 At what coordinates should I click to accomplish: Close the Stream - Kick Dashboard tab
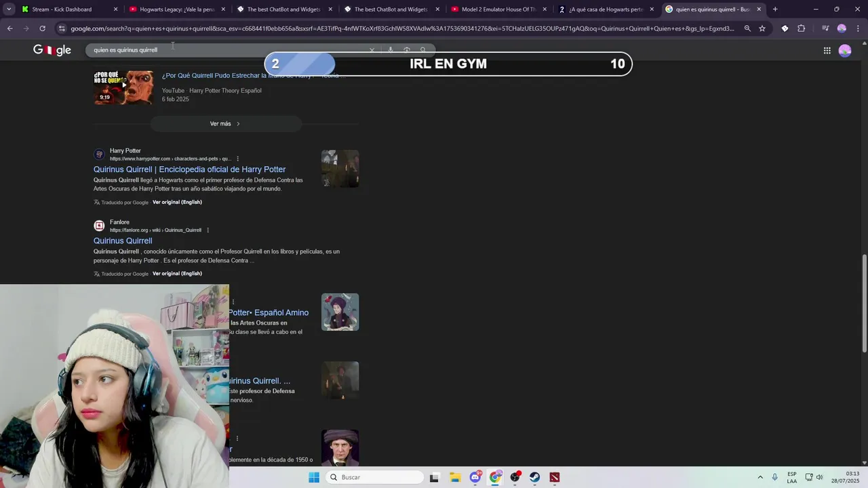click(115, 9)
